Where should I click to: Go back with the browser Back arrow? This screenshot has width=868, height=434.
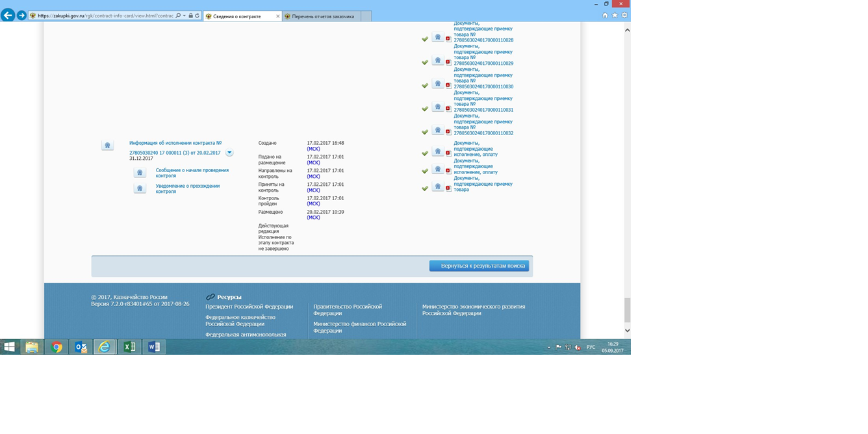click(x=8, y=15)
